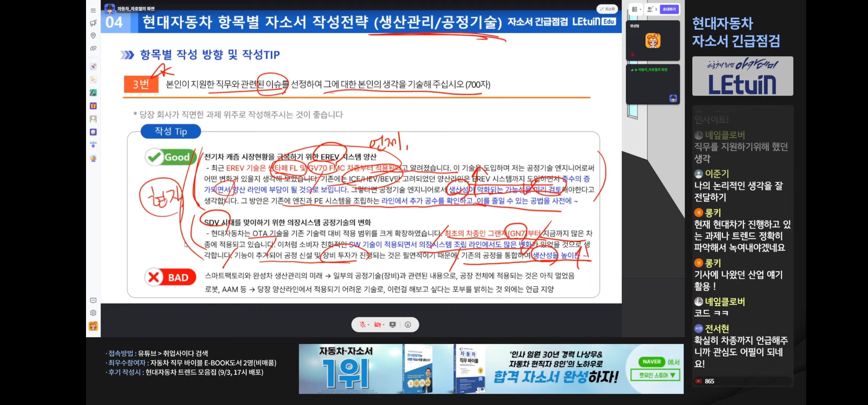
Task: Click the chain link icon in sidebar
Action: (x=93, y=48)
